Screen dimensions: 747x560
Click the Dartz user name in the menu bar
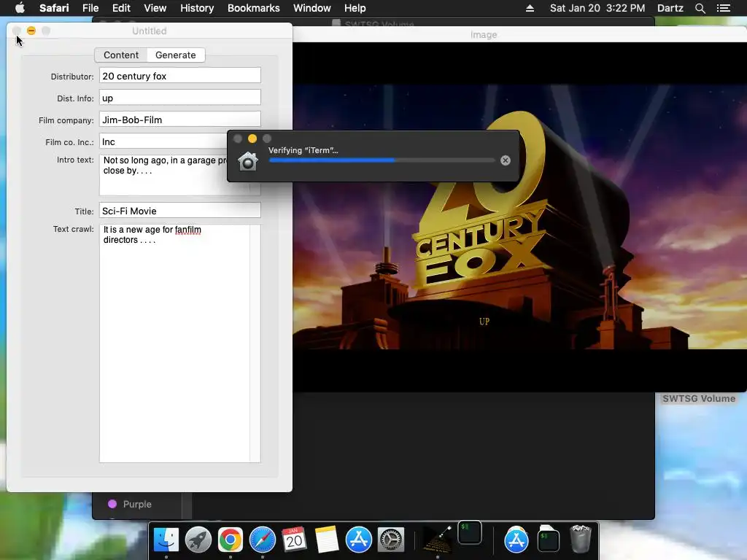point(670,8)
